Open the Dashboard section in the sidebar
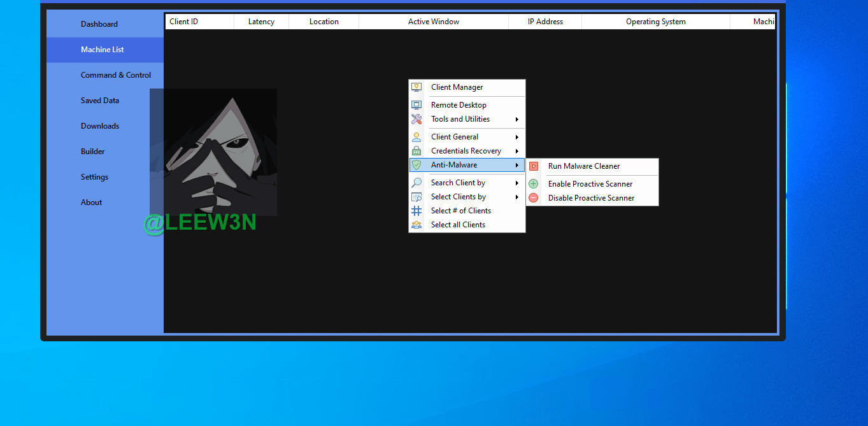This screenshot has height=426, width=868. coord(99,24)
